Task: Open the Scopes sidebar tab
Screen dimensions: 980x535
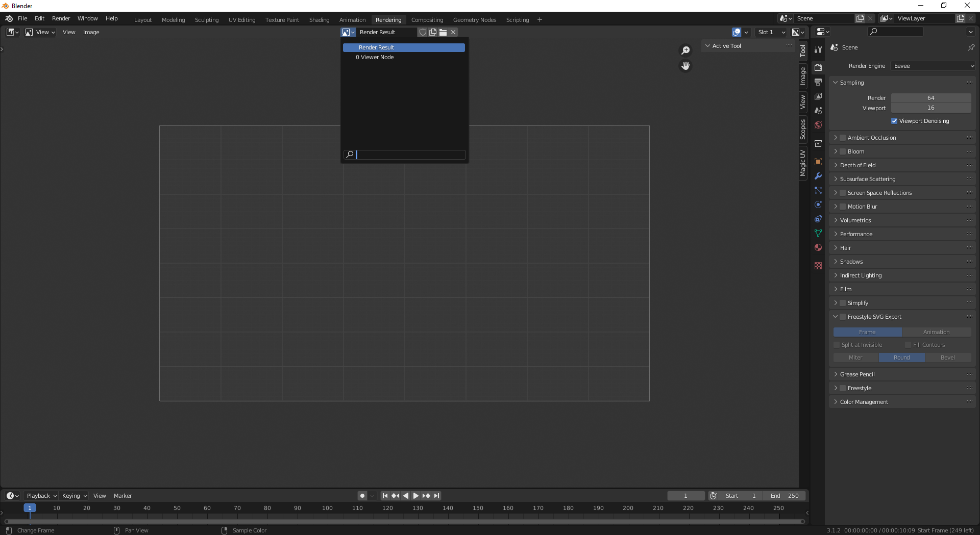Action: 803,129
